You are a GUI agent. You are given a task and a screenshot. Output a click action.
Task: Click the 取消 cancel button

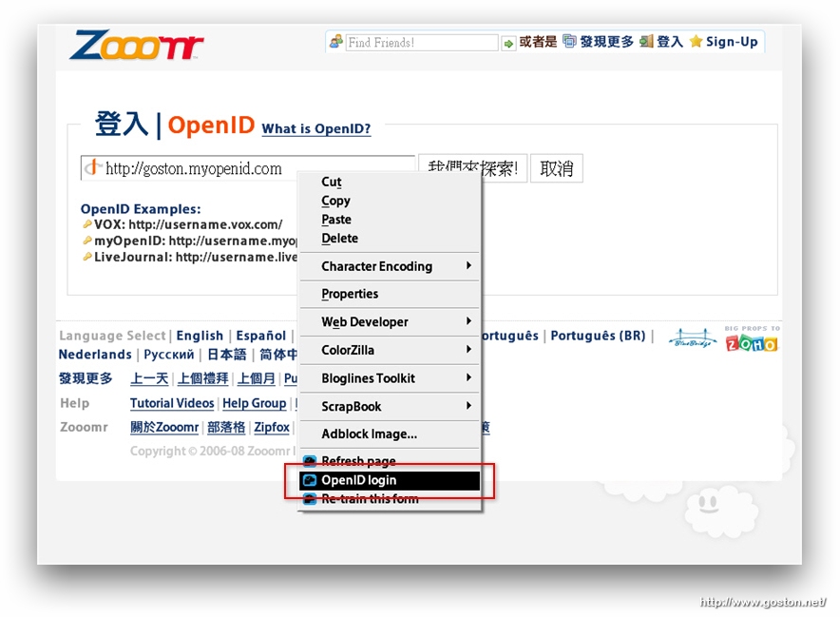click(557, 168)
